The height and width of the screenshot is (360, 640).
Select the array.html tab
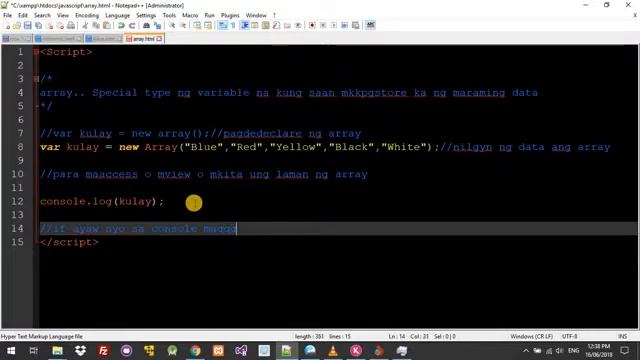pos(144,39)
